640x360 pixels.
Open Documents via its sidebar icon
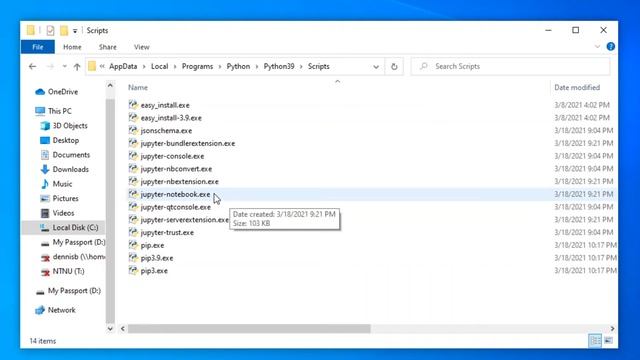45,155
